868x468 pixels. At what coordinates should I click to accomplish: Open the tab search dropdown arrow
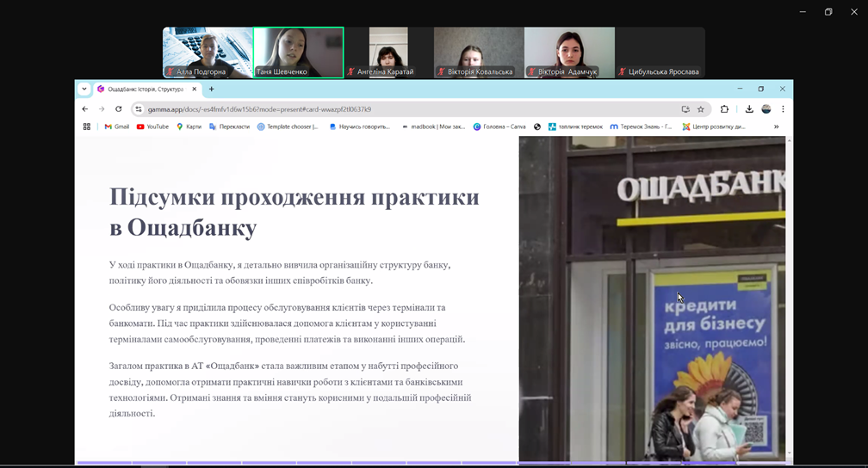coord(84,89)
